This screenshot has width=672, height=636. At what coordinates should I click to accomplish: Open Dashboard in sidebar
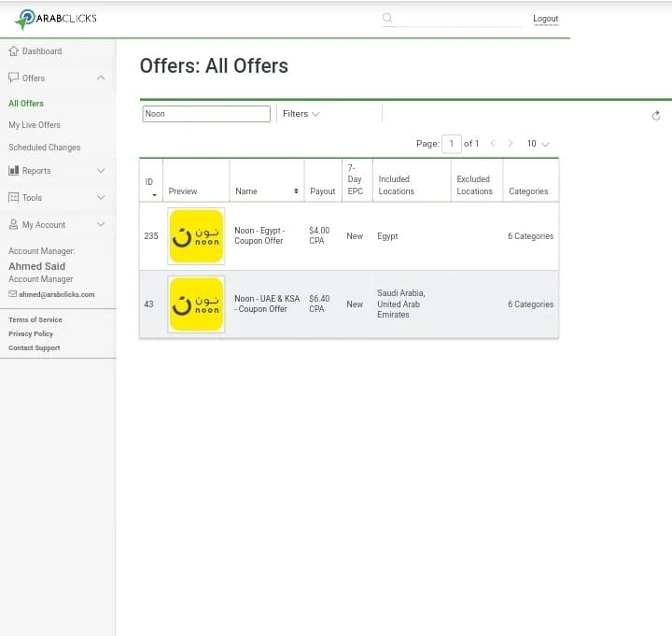[x=42, y=51]
